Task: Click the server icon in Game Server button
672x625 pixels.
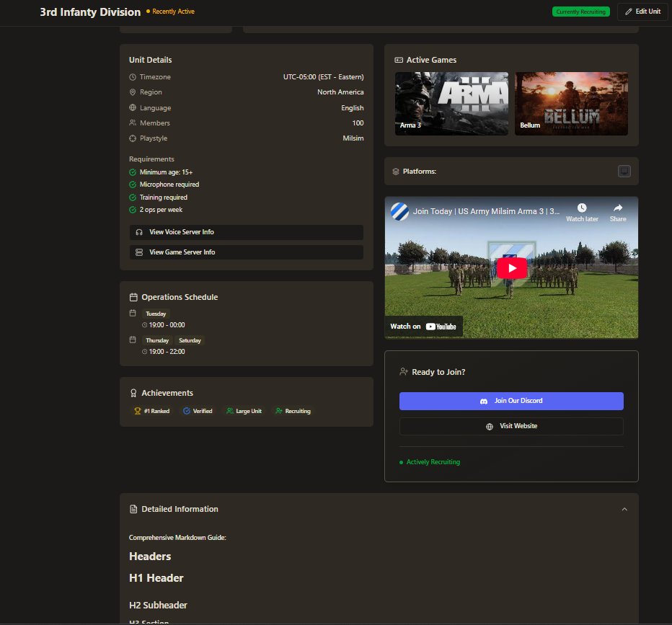Action: pos(139,252)
